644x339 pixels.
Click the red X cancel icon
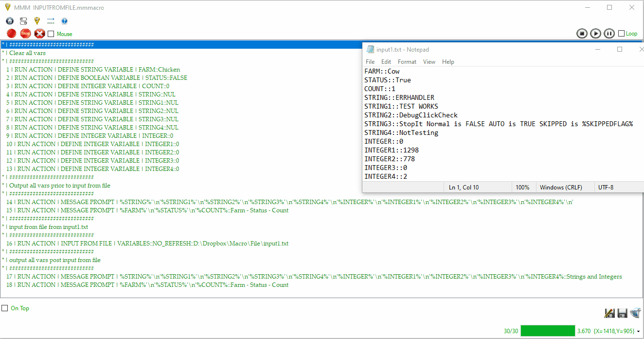(40, 34)
